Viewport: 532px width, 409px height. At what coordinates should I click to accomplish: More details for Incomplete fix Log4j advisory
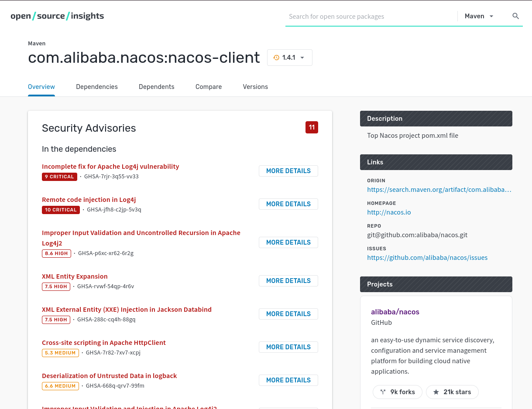[x=288, y=171]
